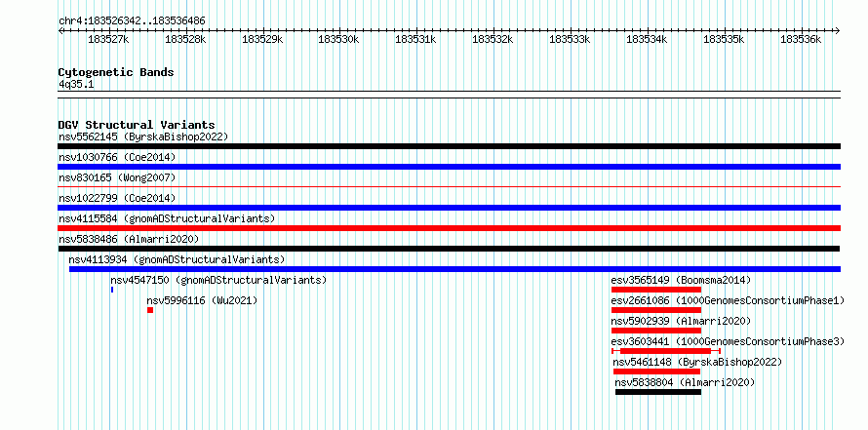Open the esv3565149 (Boomsma2014) label
Screen dimensions: 868x430
click(681, 280)
